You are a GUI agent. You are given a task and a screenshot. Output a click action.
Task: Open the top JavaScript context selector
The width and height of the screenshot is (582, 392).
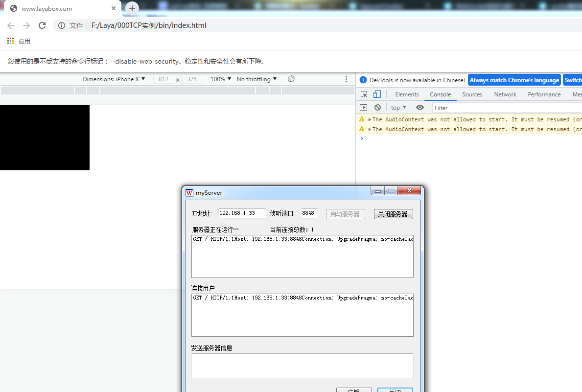[x=398, y=108]
